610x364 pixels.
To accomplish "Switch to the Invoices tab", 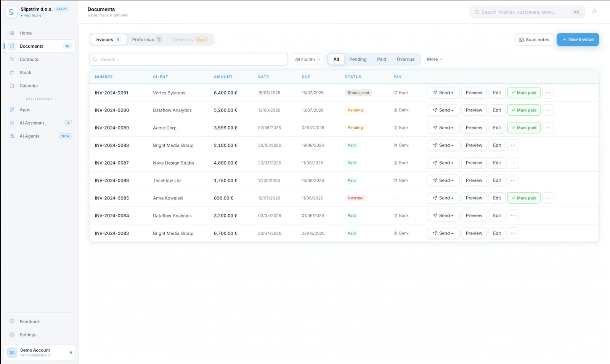I will click(x=108, y=40).
